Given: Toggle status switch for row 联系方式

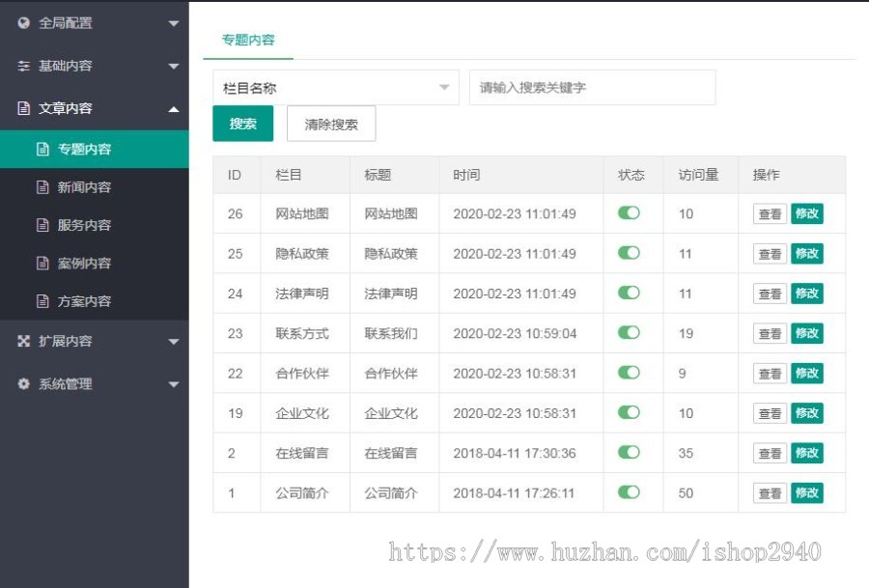Looking at the screenshot, I should pos(629,333).
